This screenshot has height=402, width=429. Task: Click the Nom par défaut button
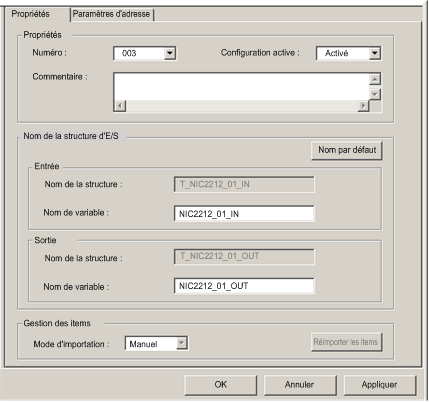347,150
